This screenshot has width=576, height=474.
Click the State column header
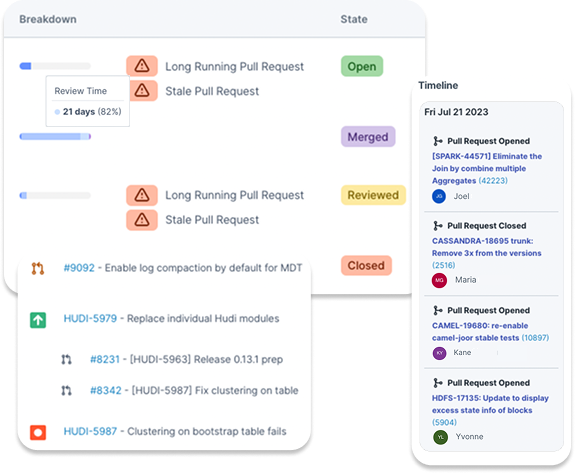pyautogui.click(x=354, y=19)
